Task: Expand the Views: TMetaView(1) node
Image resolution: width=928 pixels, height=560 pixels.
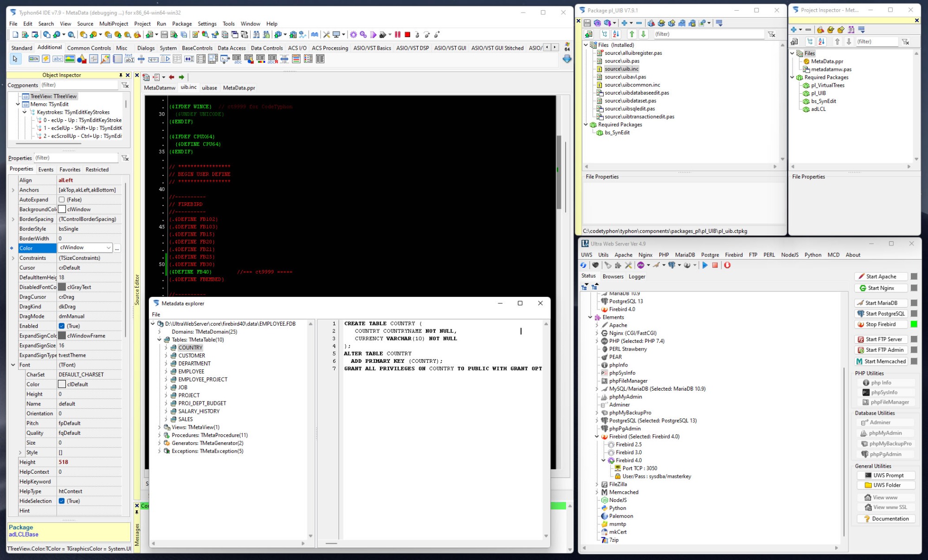Action: 159,427
